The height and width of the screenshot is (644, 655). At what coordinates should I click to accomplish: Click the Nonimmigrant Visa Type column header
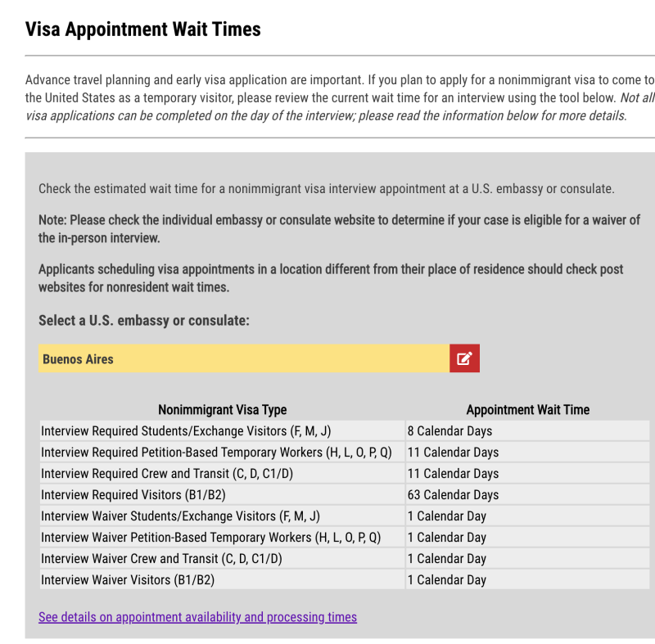[x=222, y=410]
